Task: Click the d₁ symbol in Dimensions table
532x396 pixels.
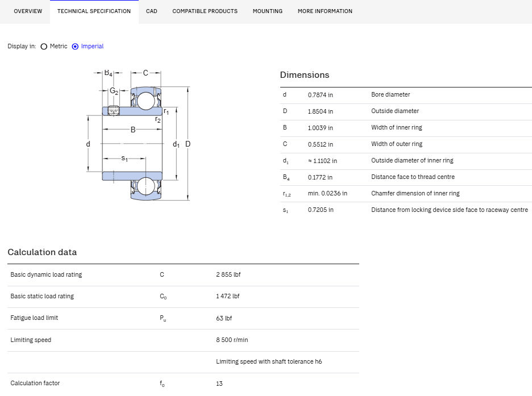Action: click(x=286, y=161)
